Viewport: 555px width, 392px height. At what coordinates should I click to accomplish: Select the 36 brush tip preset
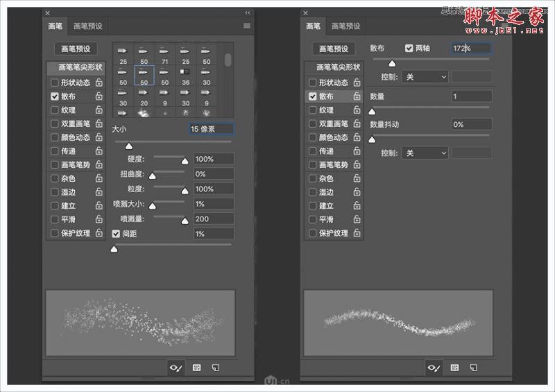(185, 76)
